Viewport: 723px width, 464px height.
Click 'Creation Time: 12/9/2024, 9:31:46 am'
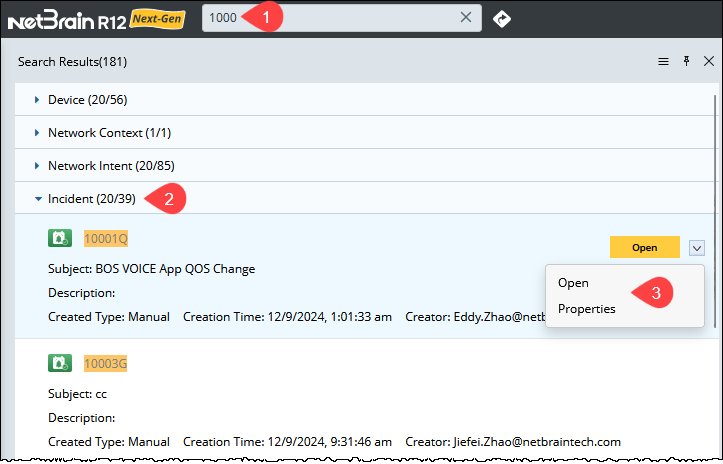287,442
